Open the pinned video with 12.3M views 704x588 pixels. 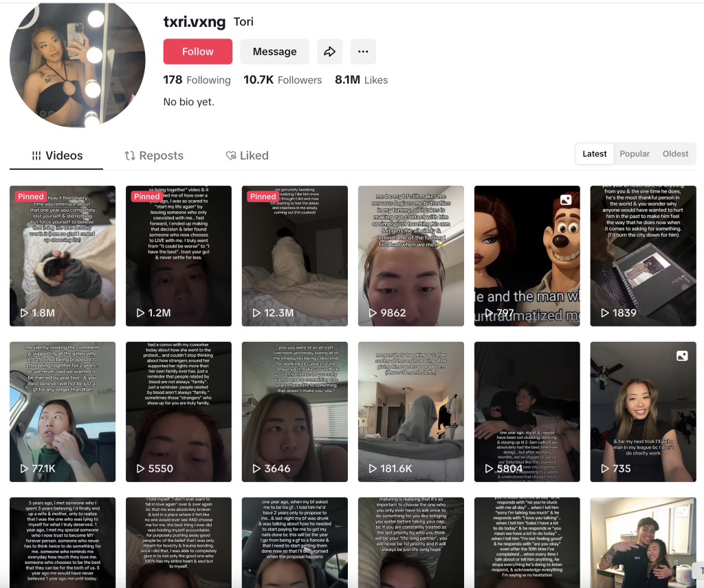294,256
